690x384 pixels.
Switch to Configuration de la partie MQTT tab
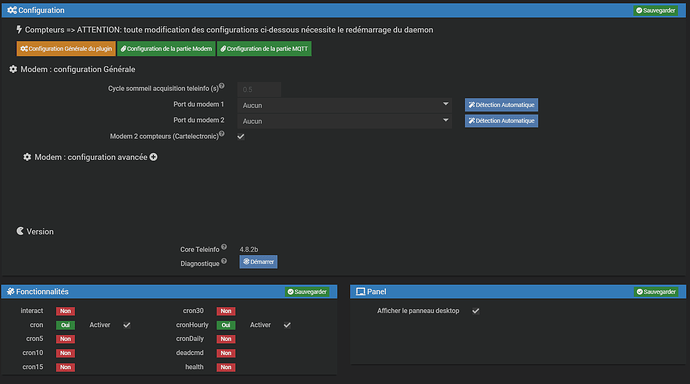click(264, 49)
